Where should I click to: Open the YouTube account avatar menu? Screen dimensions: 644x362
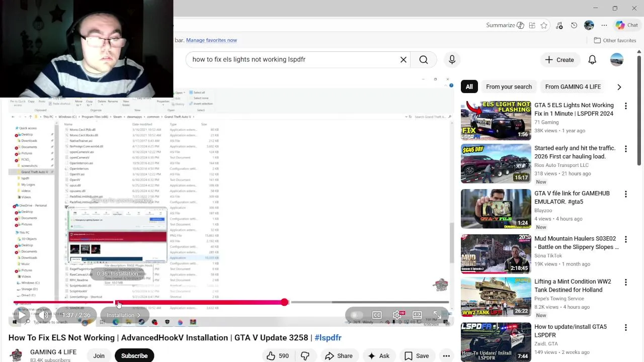coord(617,60)
